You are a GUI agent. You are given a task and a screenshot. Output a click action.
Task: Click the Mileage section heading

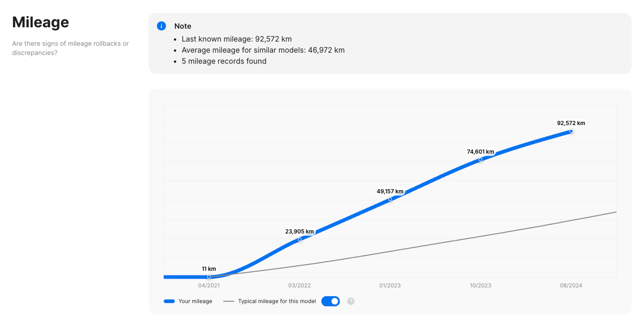tap(40, 22)
